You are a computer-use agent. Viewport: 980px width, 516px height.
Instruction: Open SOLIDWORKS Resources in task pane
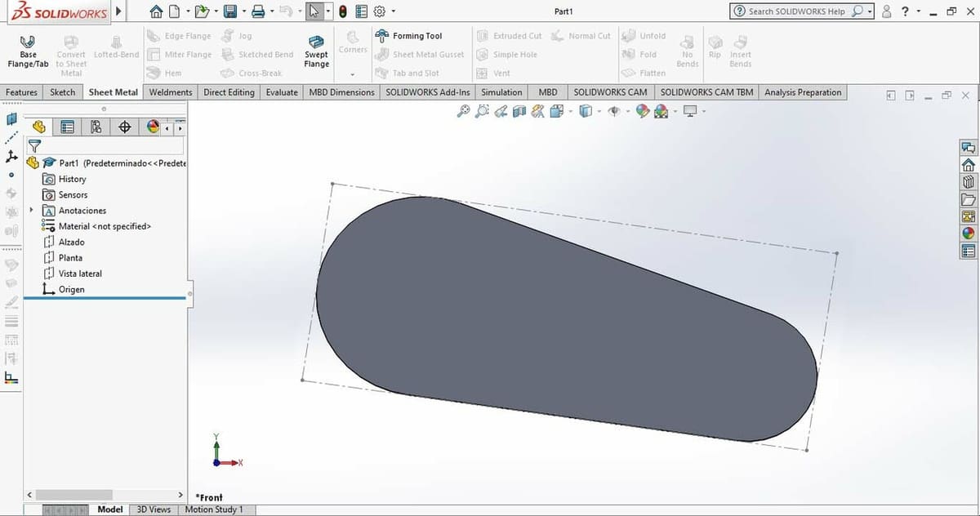coord(969,165)
